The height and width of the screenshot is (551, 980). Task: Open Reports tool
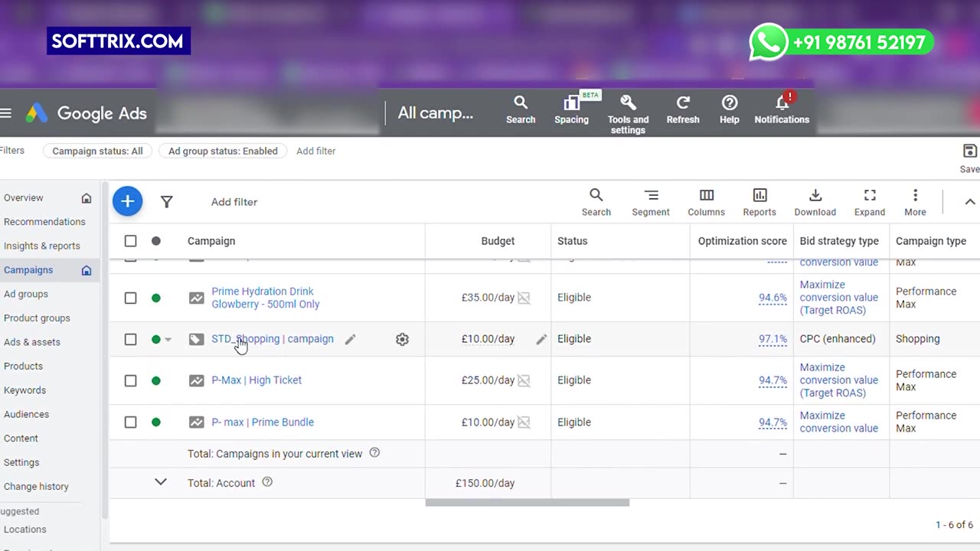click(759, 202)
